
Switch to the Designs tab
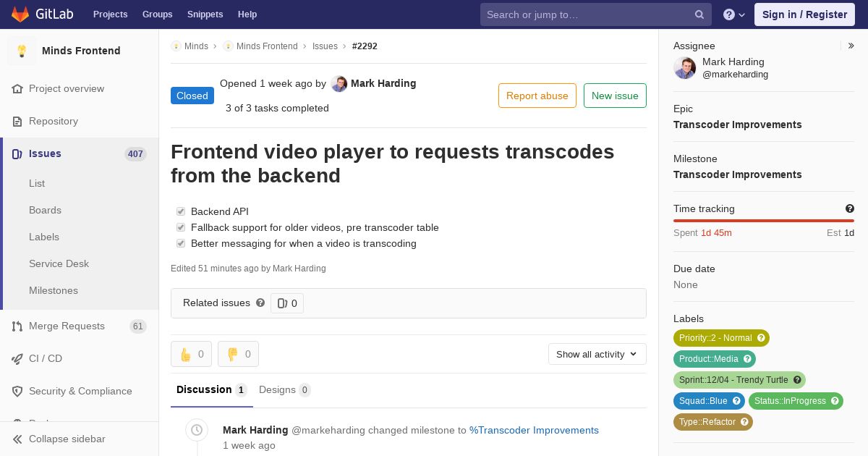pyautogui.click(x=284, y=390)
